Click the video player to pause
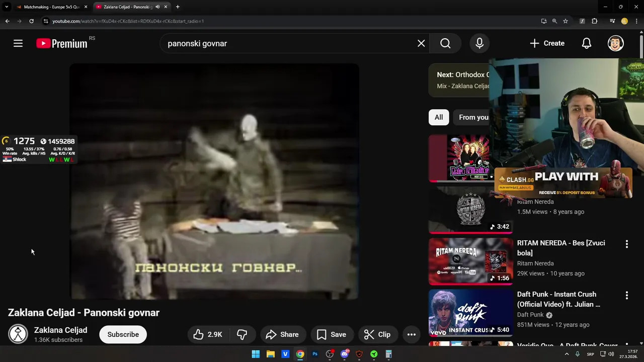The image size is (644, 362). pyautogui.click(x=214, y=181)
